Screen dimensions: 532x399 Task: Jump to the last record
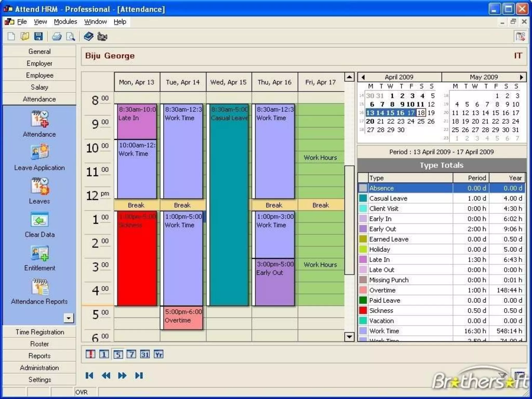tap(139, 376)
